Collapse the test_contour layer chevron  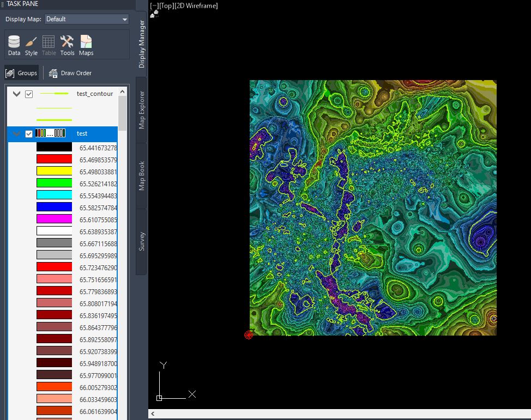click(16, 94)
